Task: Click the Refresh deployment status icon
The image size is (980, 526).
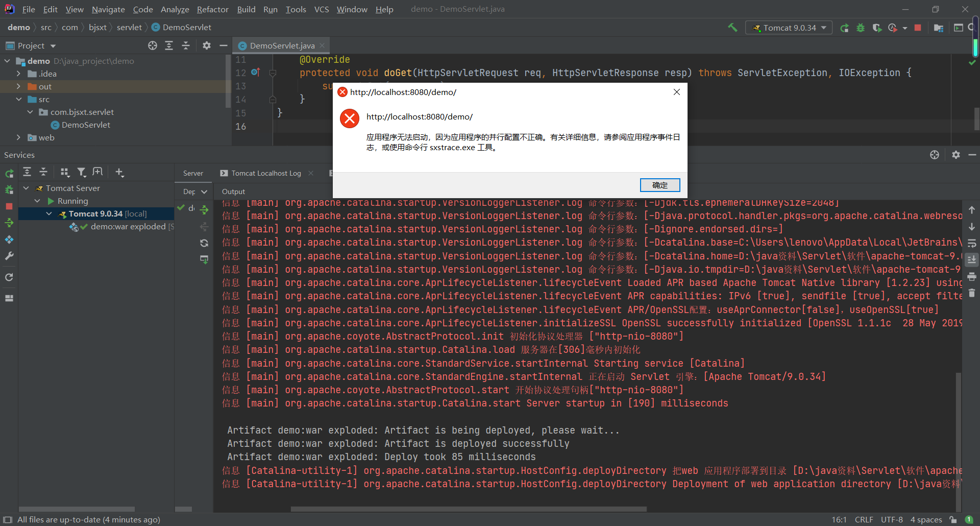Action: pyautogui.click(x=204, y=243)
